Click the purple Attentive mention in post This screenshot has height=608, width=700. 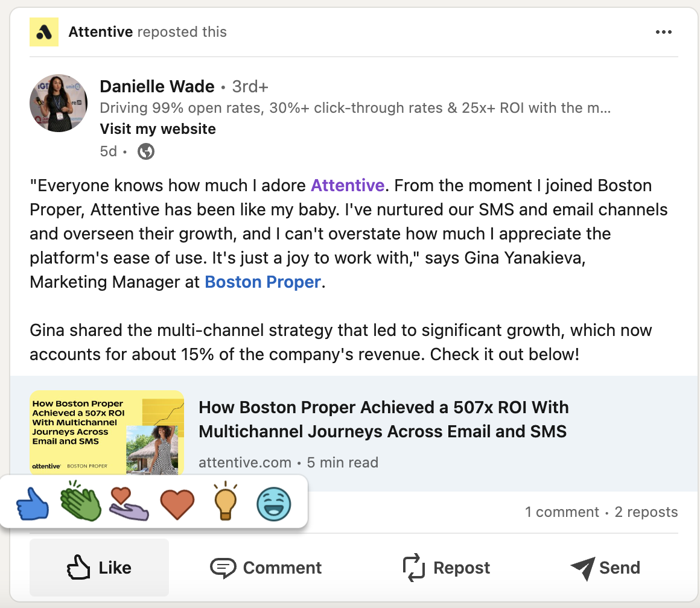(x=347, y=185)
